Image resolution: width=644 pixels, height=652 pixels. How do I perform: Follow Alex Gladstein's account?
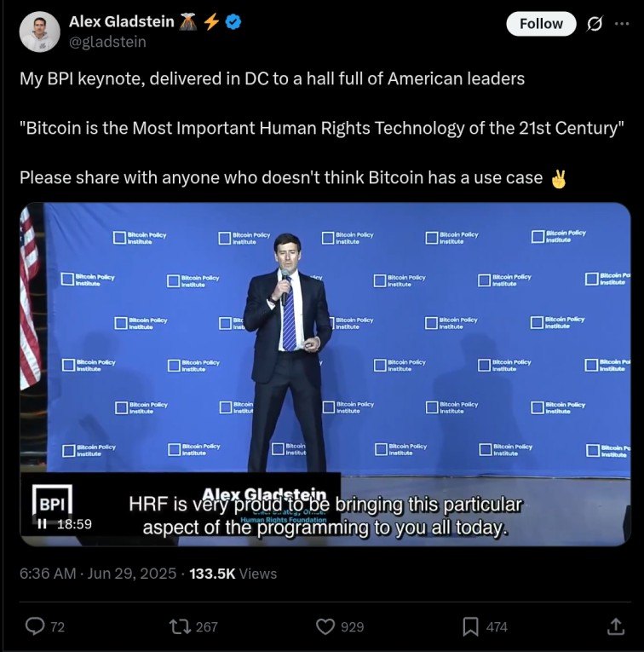(x=541, y=24)
